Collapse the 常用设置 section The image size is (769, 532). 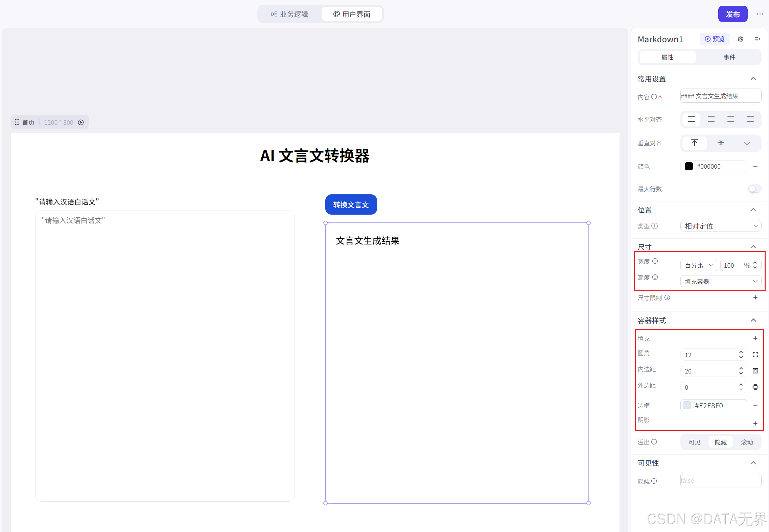pyautogui.click(x=753, y=79)
